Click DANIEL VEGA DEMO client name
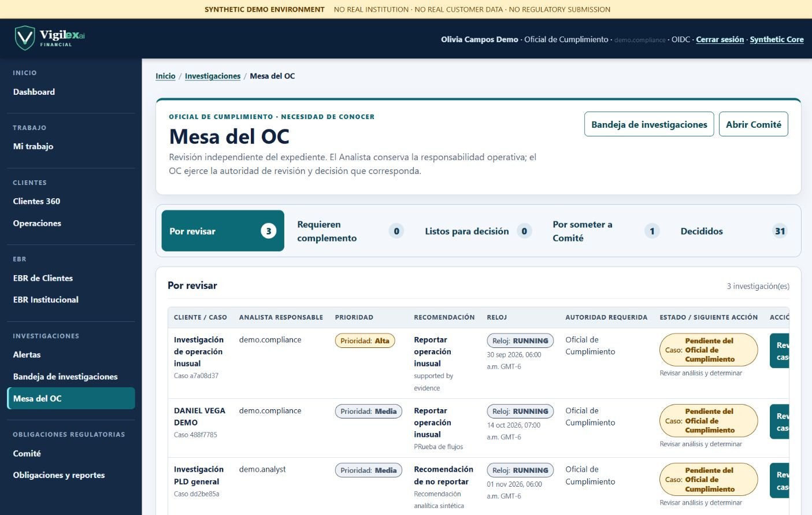The width and height of the screenshot is (812, 515). click(x=199, y=417)
